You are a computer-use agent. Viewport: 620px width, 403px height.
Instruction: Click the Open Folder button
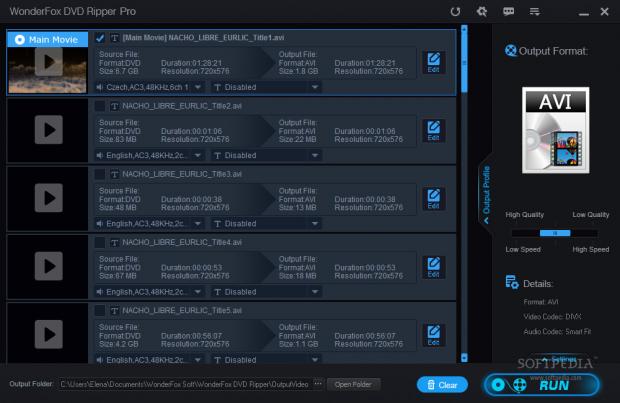coord(353,384)
